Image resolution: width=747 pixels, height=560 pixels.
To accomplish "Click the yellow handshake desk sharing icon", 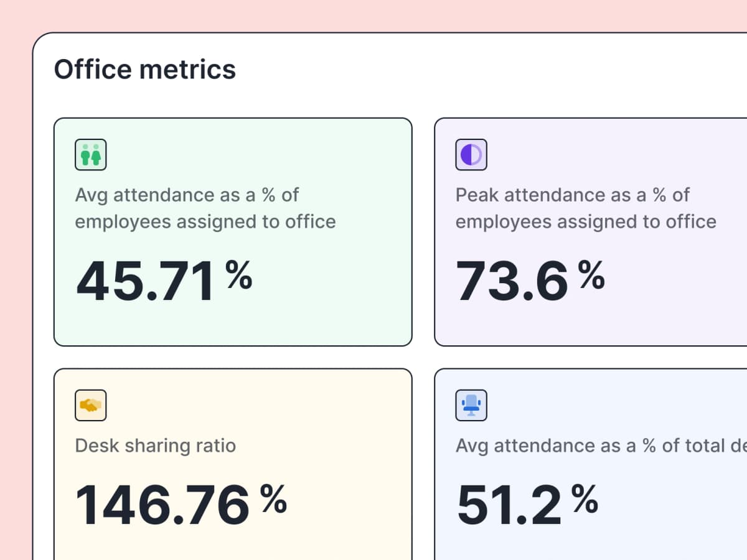I will click(x=91, y=406).
